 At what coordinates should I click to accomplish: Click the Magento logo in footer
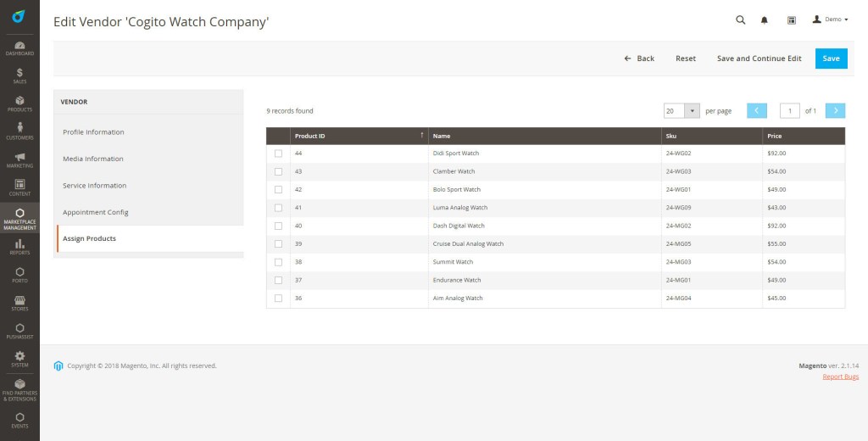(58, 366)
